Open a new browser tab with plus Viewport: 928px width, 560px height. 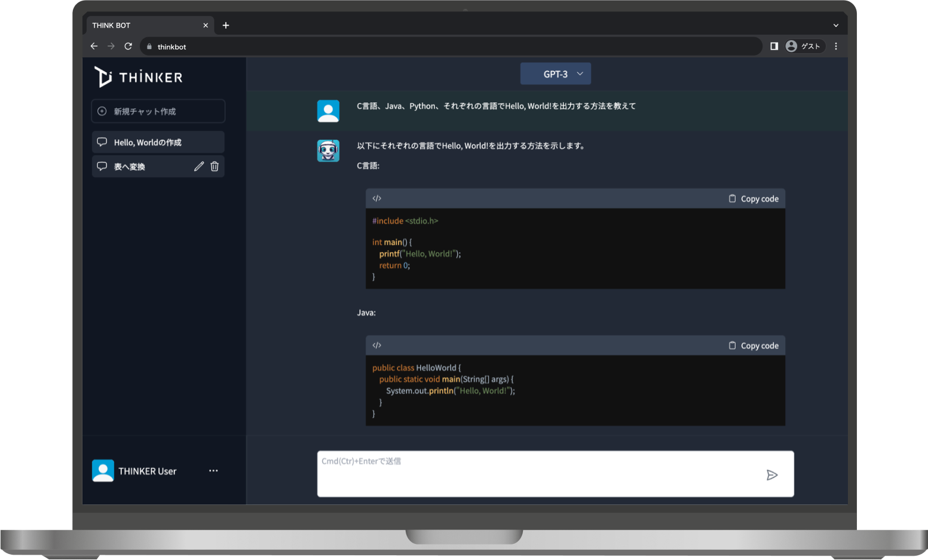[x=226, y=25]
